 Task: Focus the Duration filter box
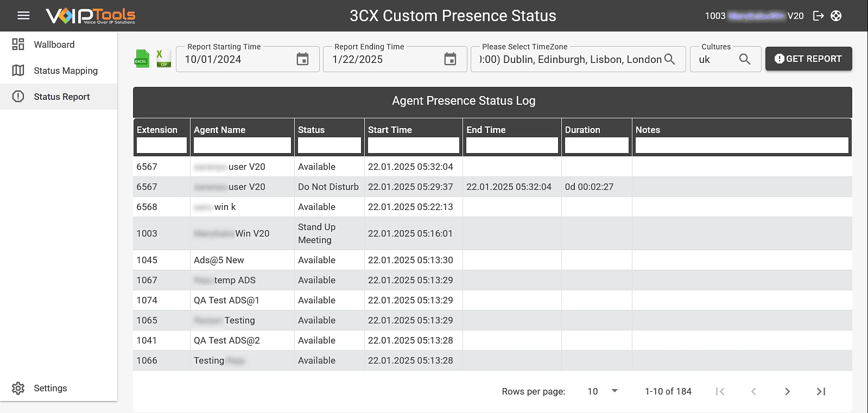[597, 145]
